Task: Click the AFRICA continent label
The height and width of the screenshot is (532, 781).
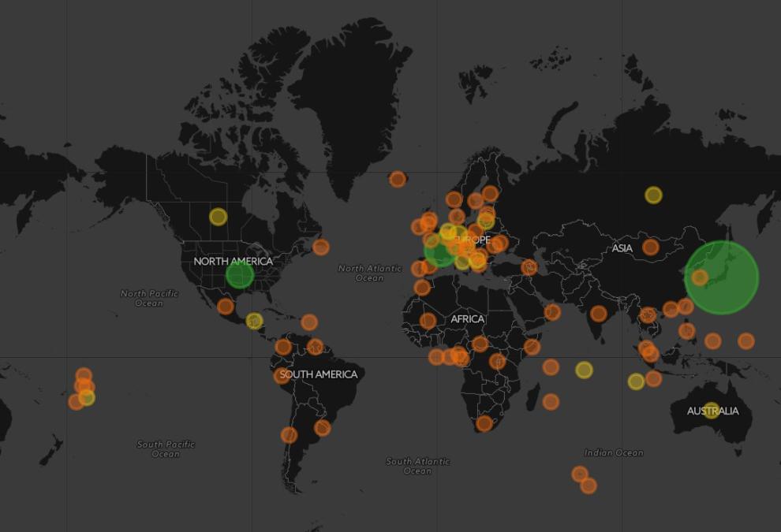Action: [x=467, y=319]
